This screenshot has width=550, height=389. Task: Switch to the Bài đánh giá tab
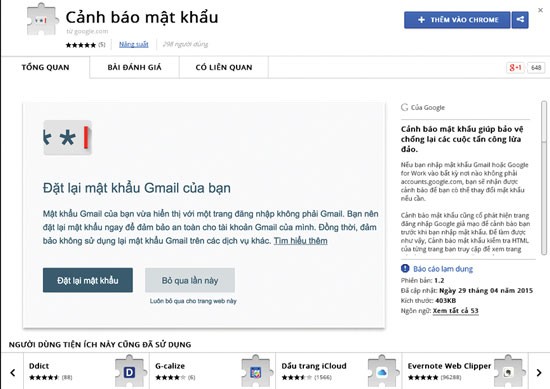(134, 67)
